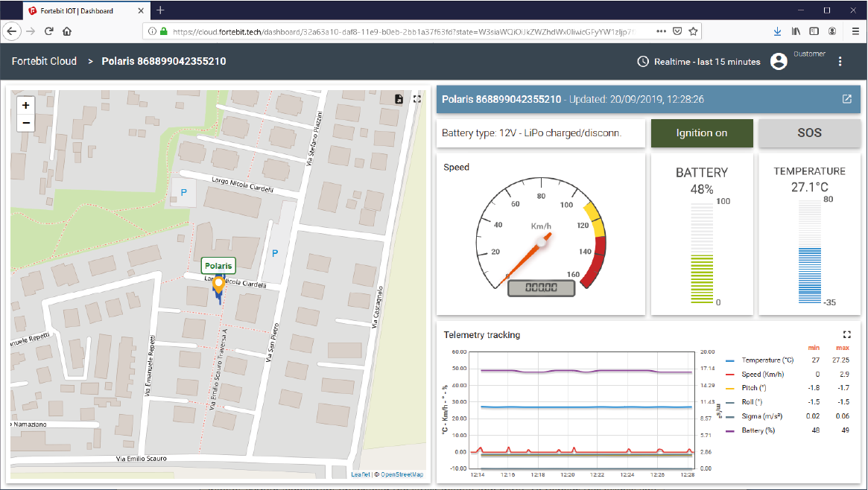
Task: Open new browser tab
Action: click(160, 10)
